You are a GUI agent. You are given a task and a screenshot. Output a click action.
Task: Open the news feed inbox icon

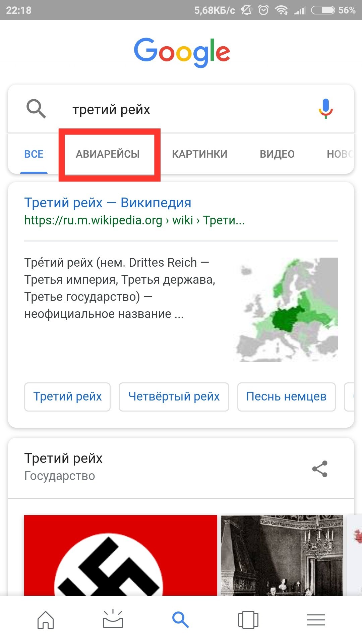113,619
